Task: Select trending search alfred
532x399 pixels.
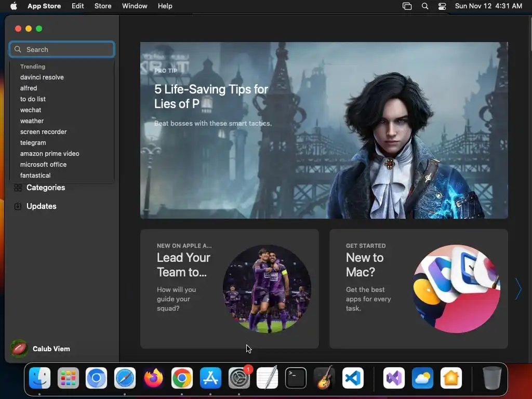Action: coord(29,88)
